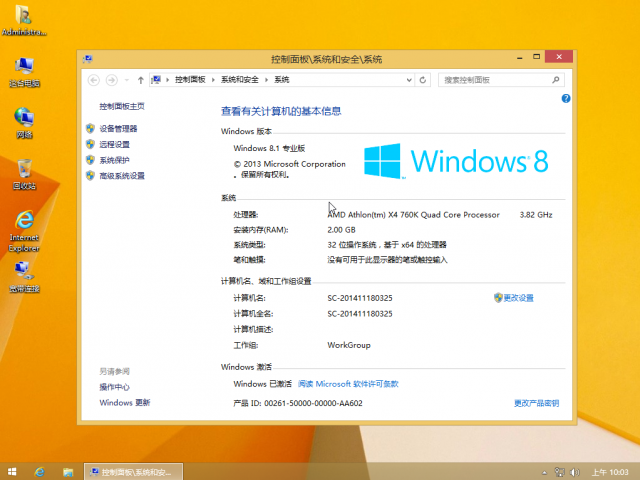640x480 pixels.
Task: Refresh the control panel page
Action: [x=423, y=80]
